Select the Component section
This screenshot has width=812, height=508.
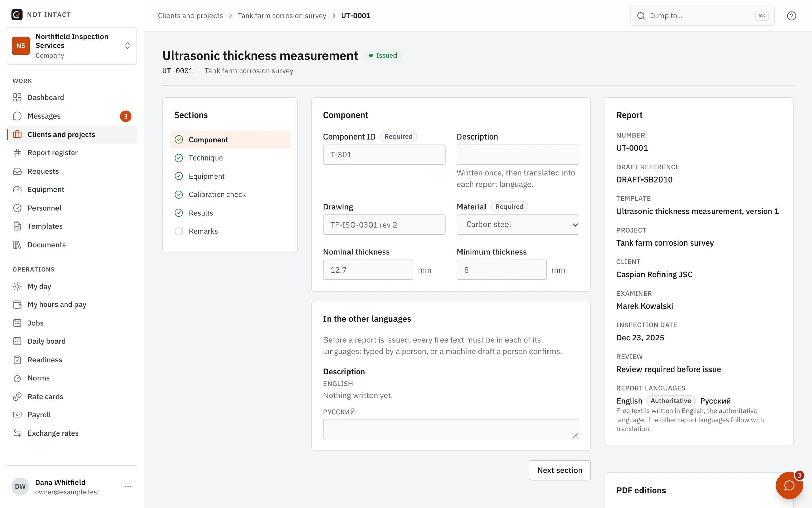click(x=230, y=140)
